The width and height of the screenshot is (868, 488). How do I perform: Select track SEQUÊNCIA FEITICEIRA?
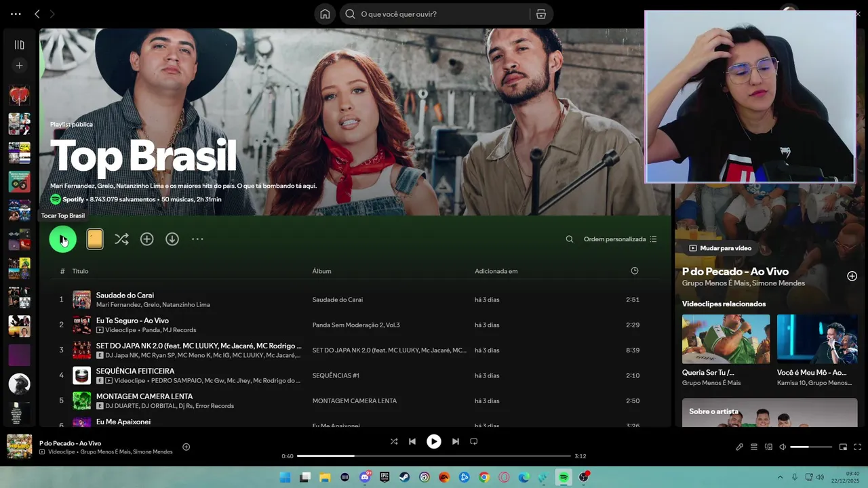tap(135, 371)
